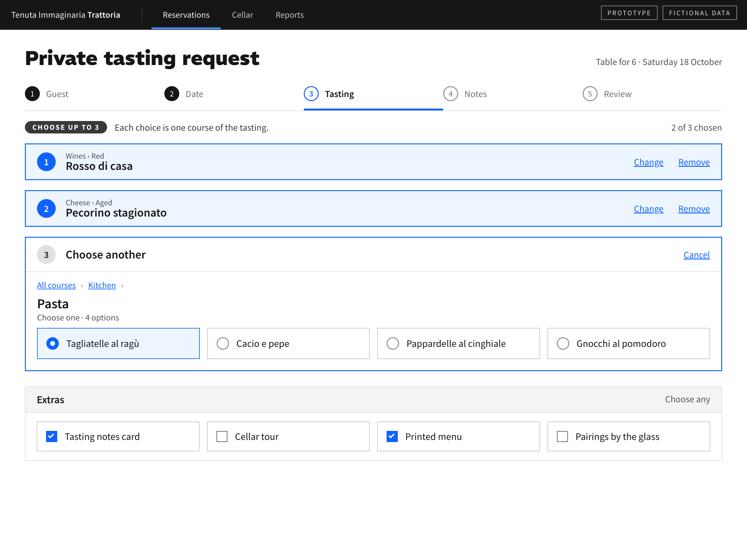Change the Rosso di casa choice
The image size is (747, 560).
[x=648, y=162]
